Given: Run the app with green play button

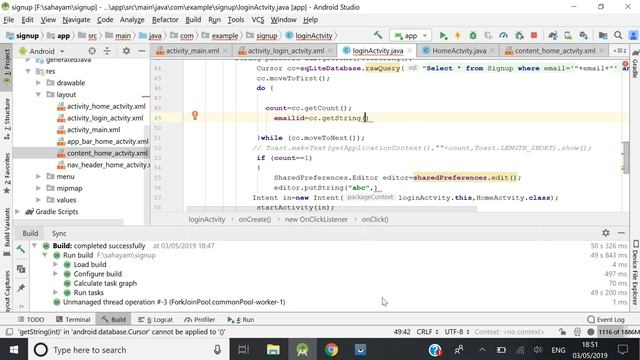Looking at the screenshot, I should 443,36.
